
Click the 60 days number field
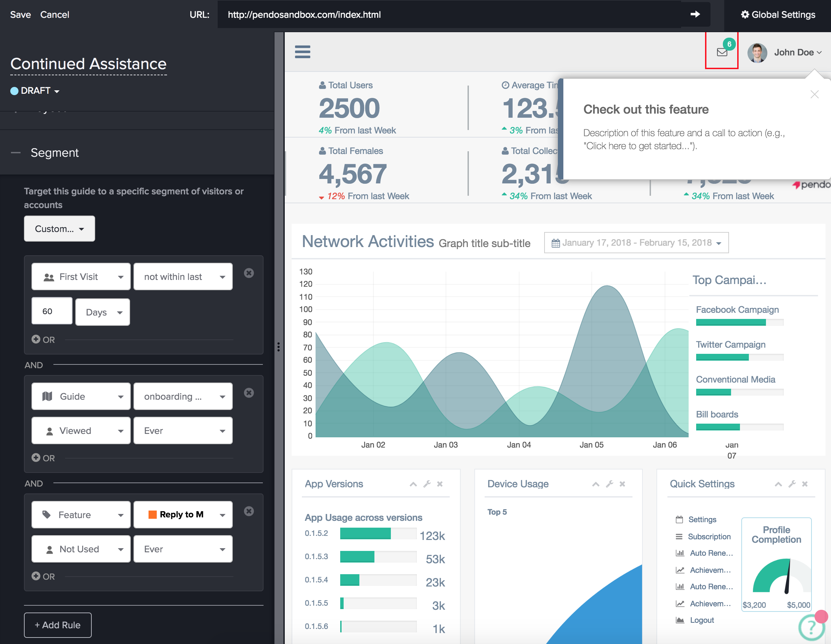click(x=52, y=311)
